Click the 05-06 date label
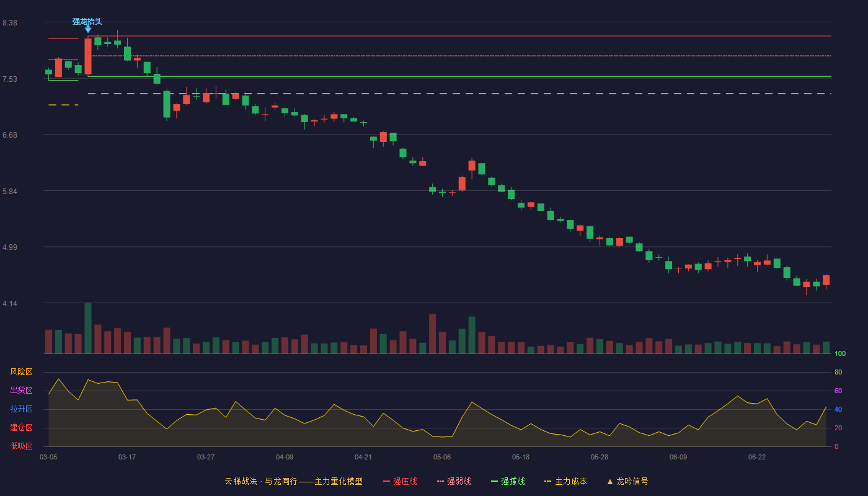868x496 pixels. 442,457
